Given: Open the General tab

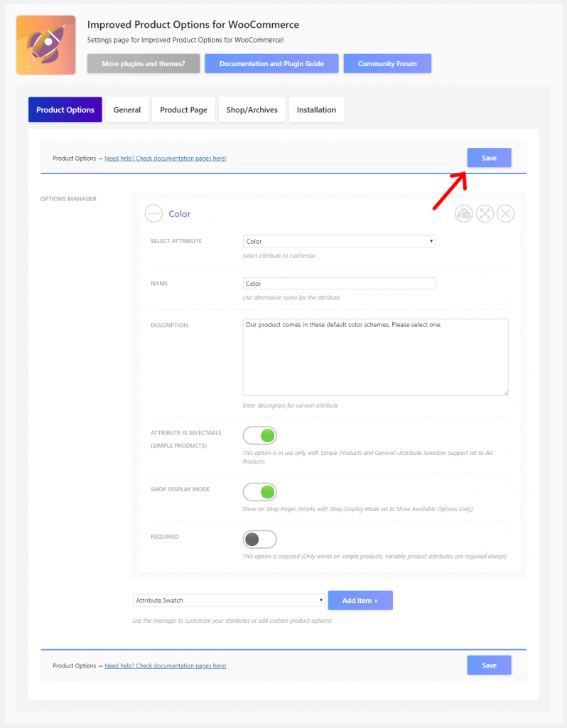Looking at the screenshot, I should coord(127,109).
